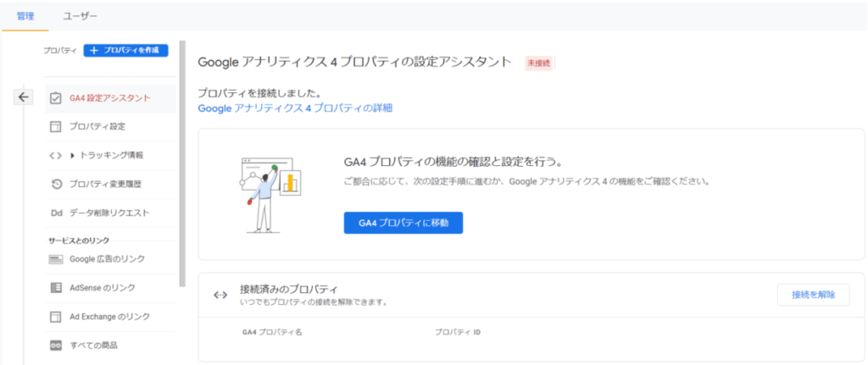
Task: Click the すべての商品 link icon
Action: tap(55, 345)
